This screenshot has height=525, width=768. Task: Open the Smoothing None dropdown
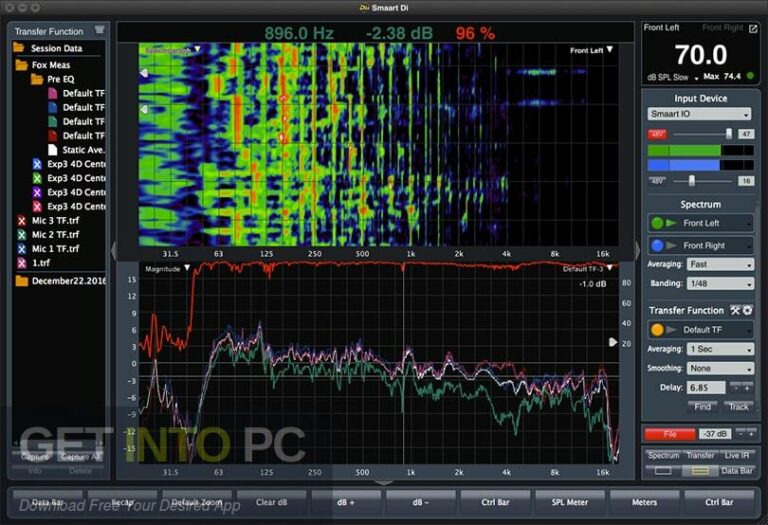(720, 368)
